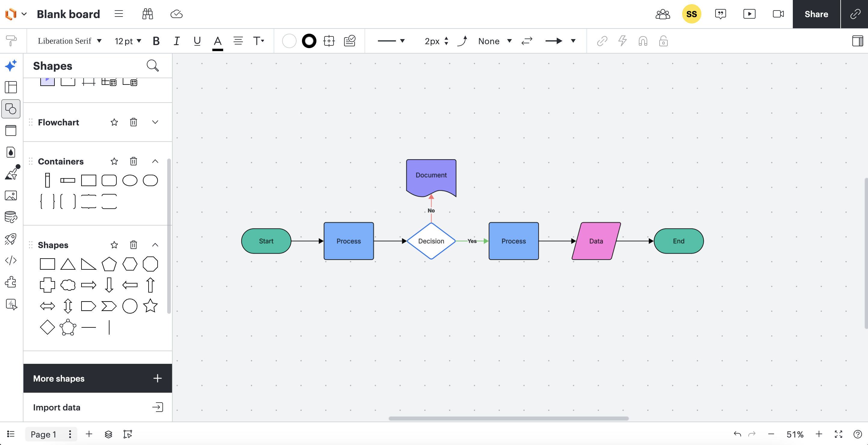Select the Page 1 tab
Viewport: 868px width, 445px height.
[x=44, y=434]
